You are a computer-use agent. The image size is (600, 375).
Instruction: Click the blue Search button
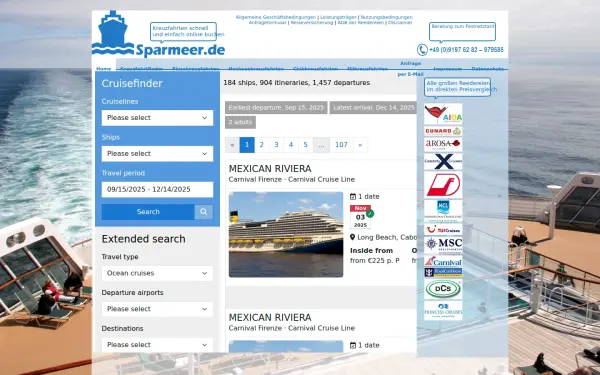[x=148, y=212]
